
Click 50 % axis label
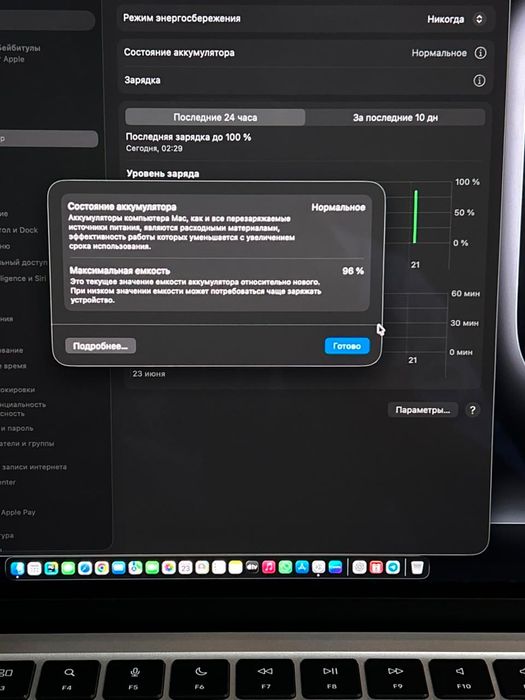coord(464,212)
